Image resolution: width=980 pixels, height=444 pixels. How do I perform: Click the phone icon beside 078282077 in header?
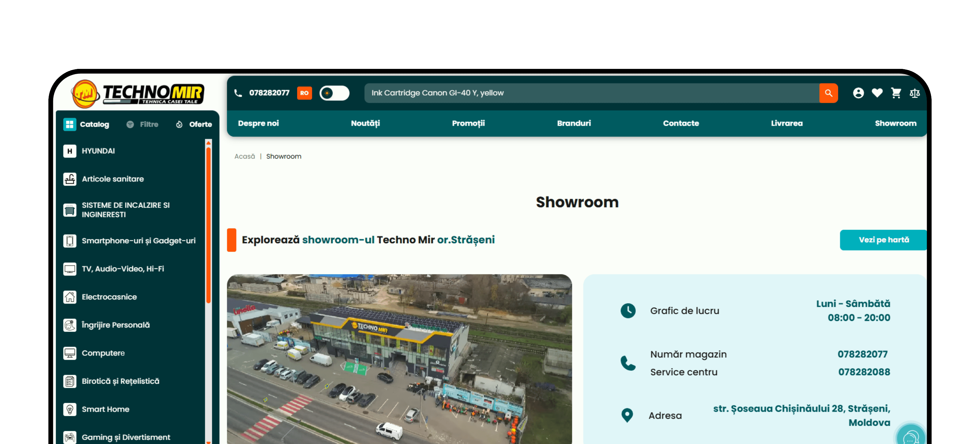pyautogui.click(x=238, y=93)
